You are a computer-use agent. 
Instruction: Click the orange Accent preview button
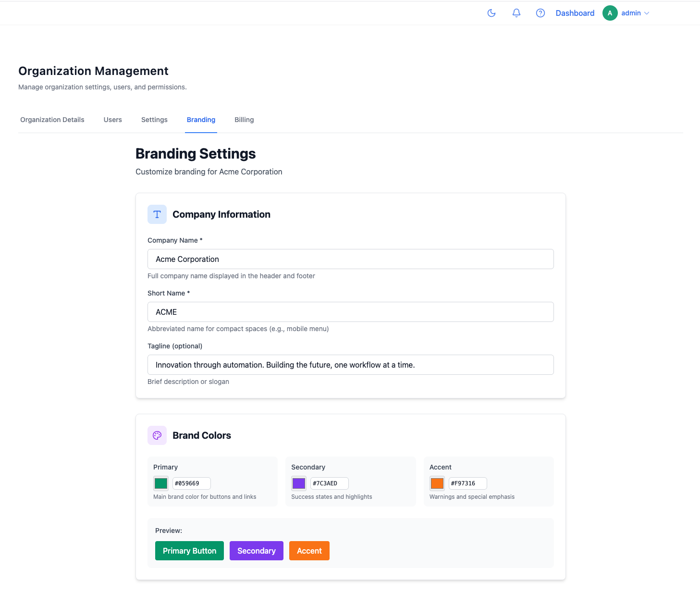[x=309, y=551]
